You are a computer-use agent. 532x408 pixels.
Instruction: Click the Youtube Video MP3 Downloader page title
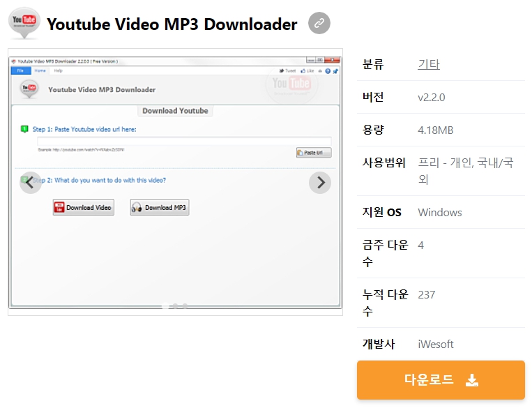172,24
